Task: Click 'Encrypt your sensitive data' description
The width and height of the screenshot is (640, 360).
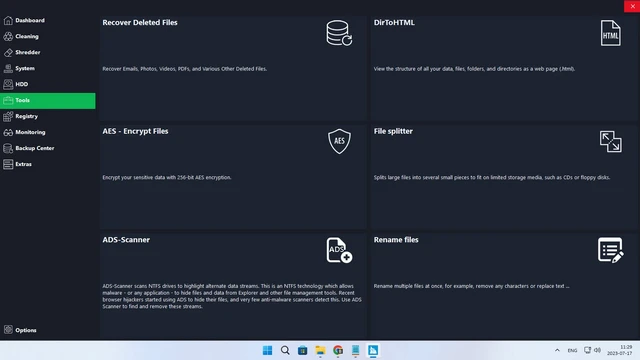Action: click(x=167, y=178)
